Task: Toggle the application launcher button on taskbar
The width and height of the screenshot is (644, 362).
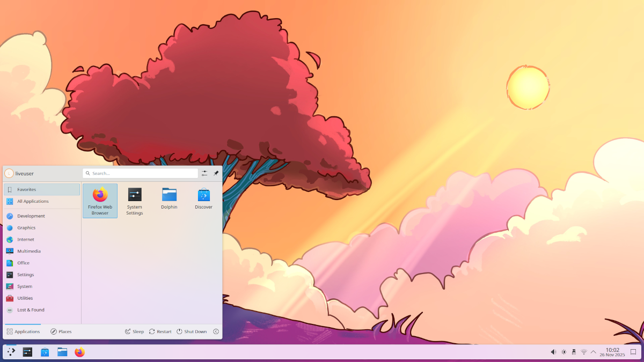Action: pyautogui.click(x=11, y=352)
